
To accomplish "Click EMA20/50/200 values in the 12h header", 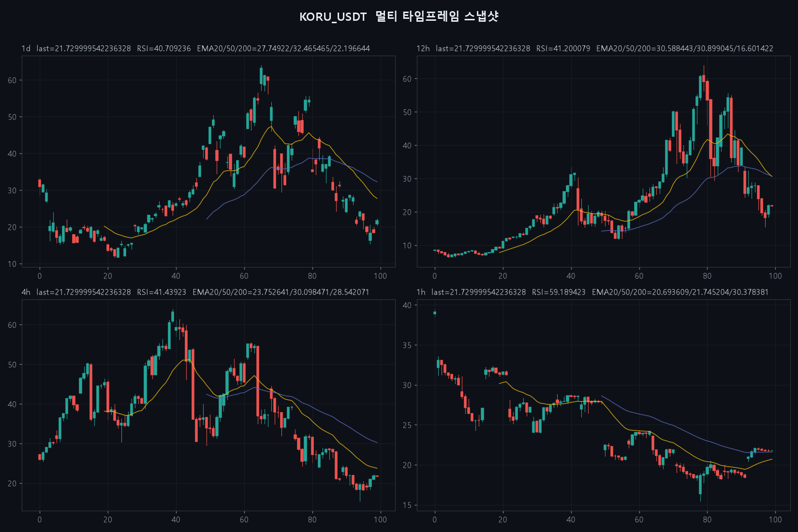I will (x=684, y=48).
